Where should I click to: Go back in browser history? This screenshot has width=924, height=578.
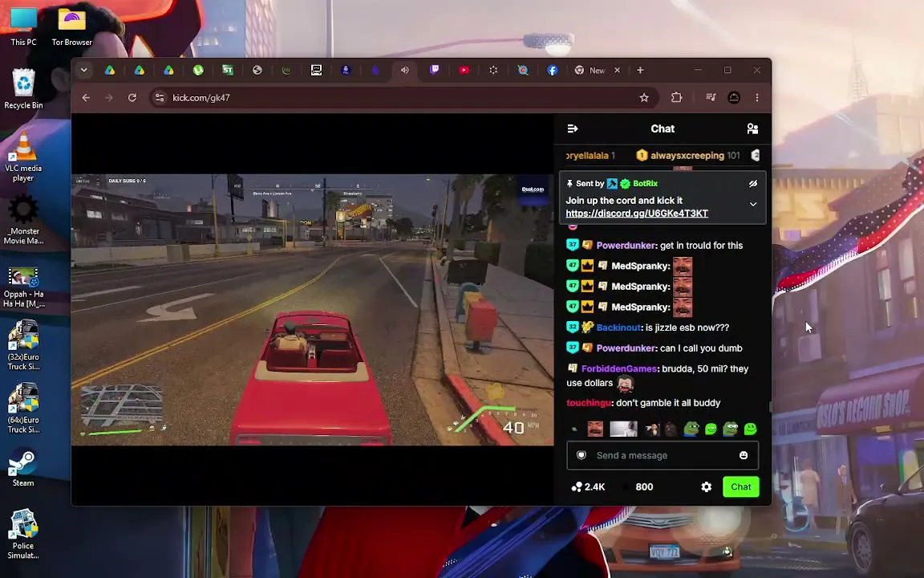click(86, 98)
